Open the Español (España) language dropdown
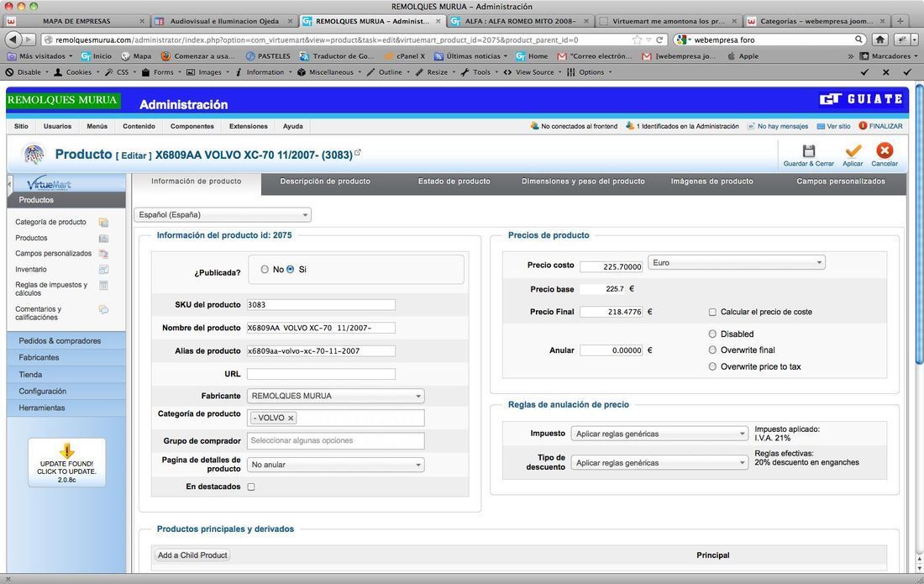Screen dimensions: 924x584 (223, 214)
